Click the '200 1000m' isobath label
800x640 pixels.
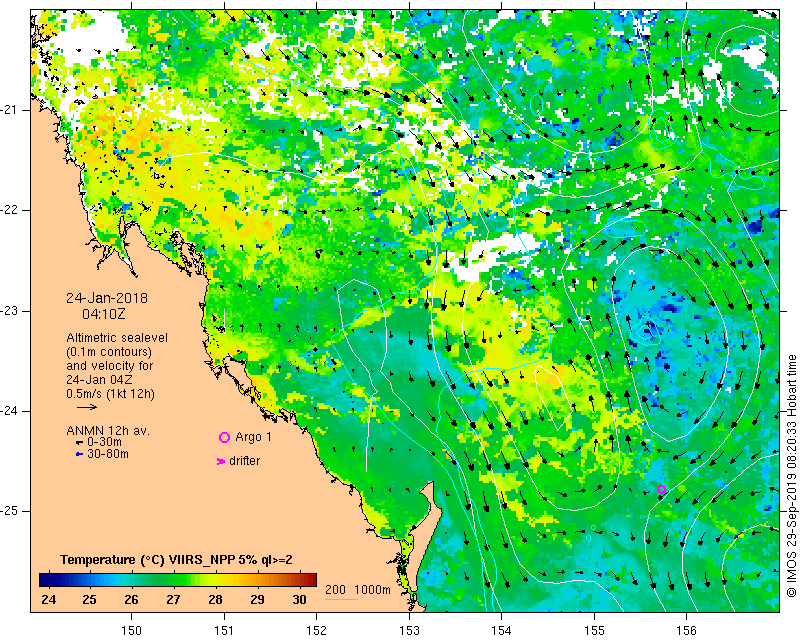click(x=358, y=589)
